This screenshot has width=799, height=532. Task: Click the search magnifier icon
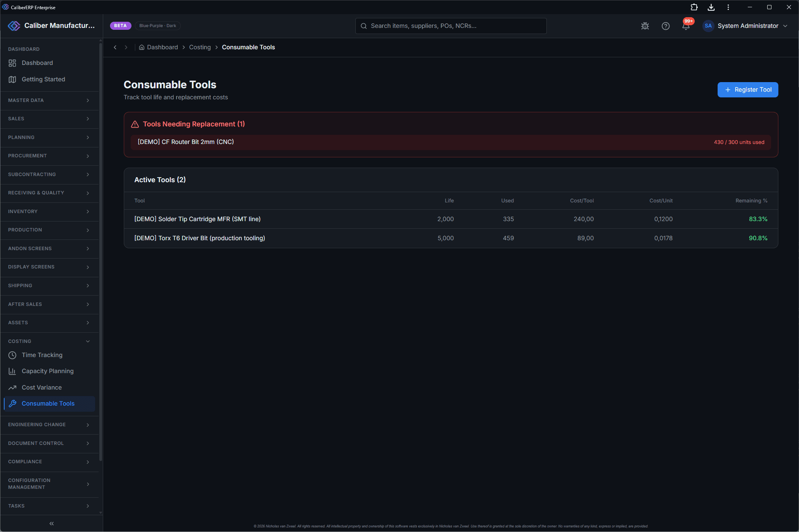pyautogui.click(x=364, y=26)
